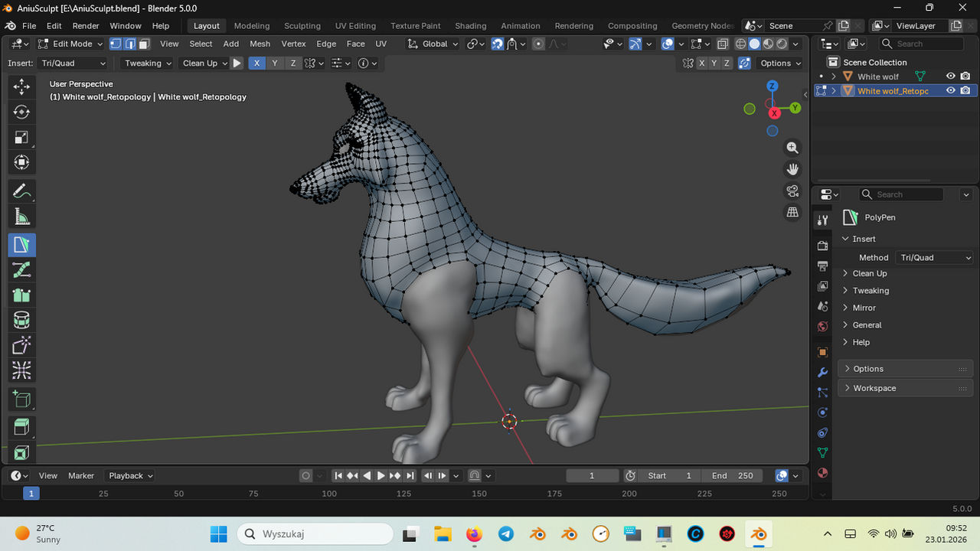
Task: Open Firefox from the taskbar
Action: [474, 533]
